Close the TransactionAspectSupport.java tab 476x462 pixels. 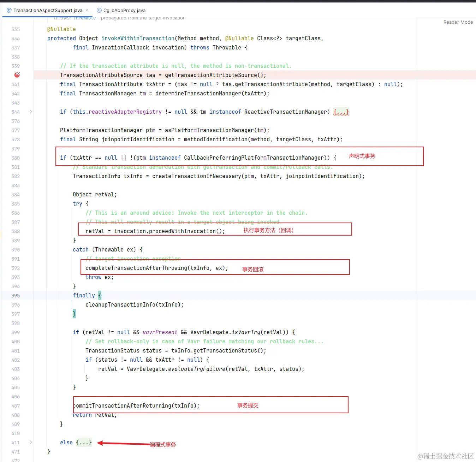pyautogui.click(x=87, y=10)
